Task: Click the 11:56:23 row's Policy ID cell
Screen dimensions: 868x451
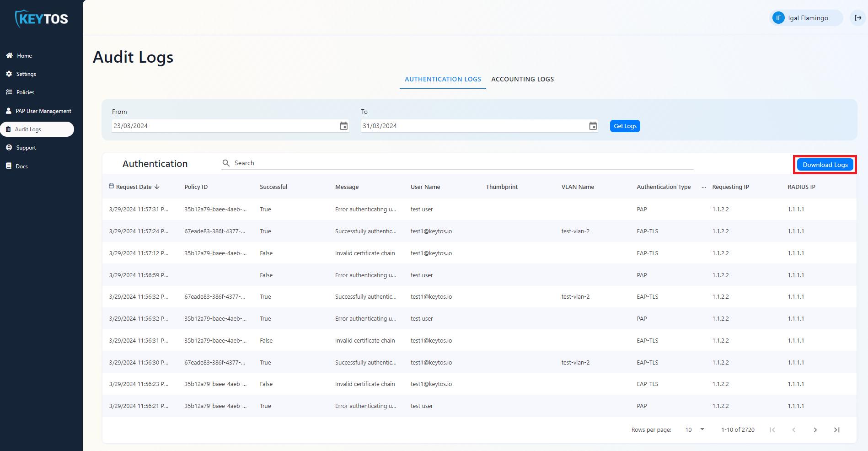Action: pyautogui.click(x=215, y=384)
